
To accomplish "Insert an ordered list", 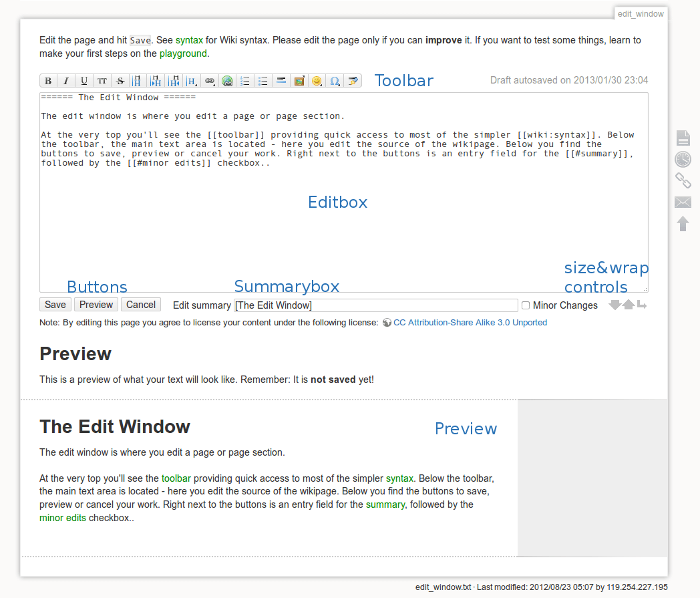I will coord(245,80).
